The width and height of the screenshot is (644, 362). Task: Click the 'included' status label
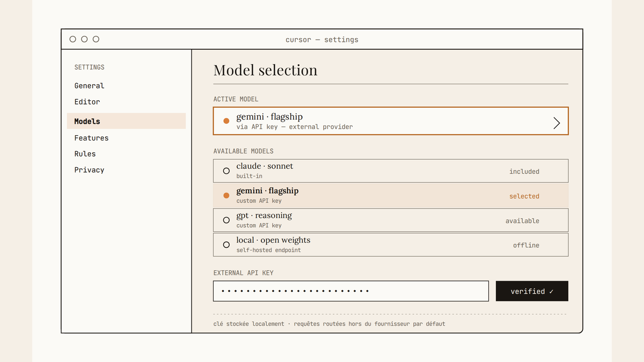pos(524,172)
